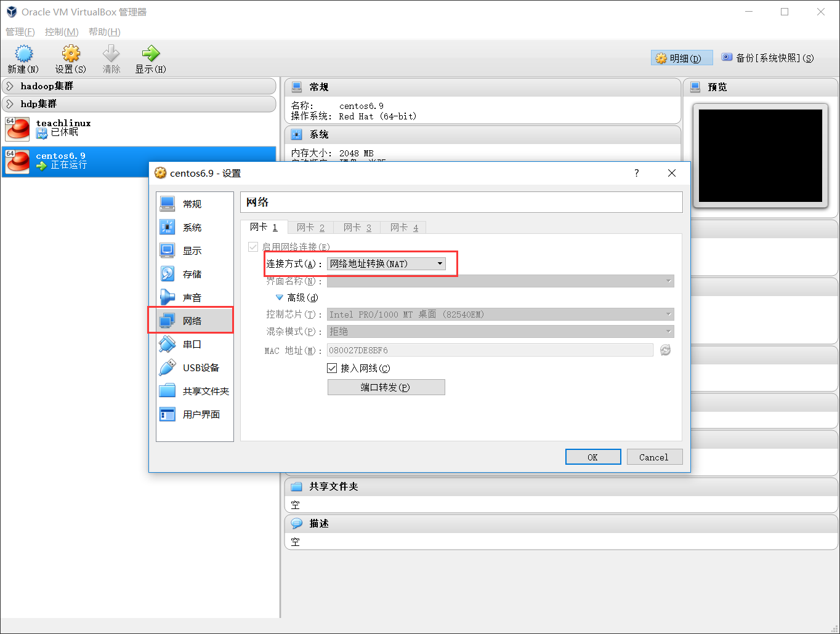The image size is (840, 634).
Task: Switch to the 明细 (Details) view toggle
Action: pos(682,58)
